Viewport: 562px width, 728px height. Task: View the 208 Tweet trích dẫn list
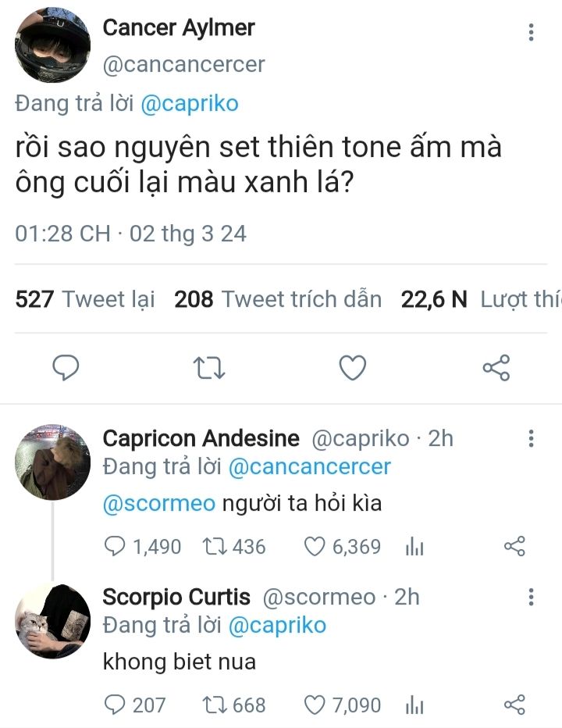(x=278, y=299)
